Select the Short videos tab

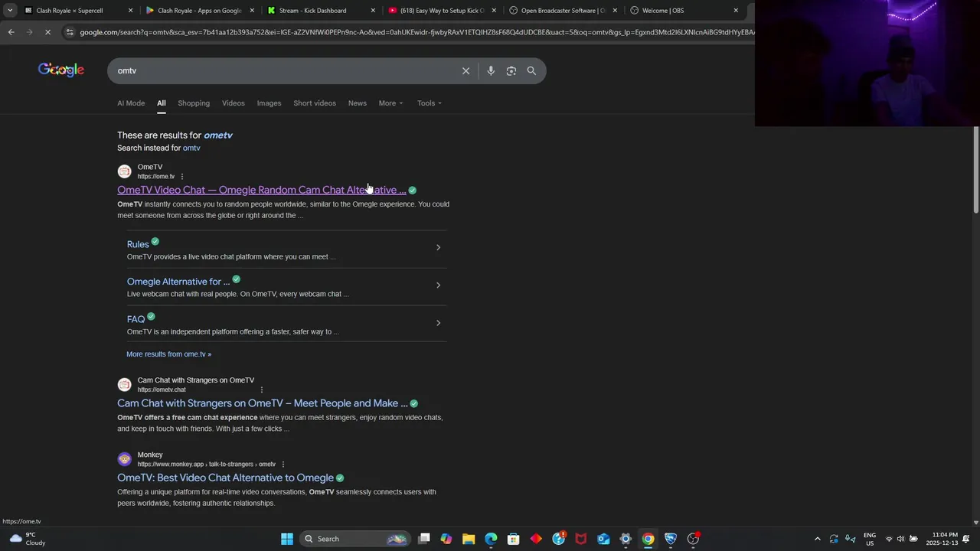[x=315, y=103]
